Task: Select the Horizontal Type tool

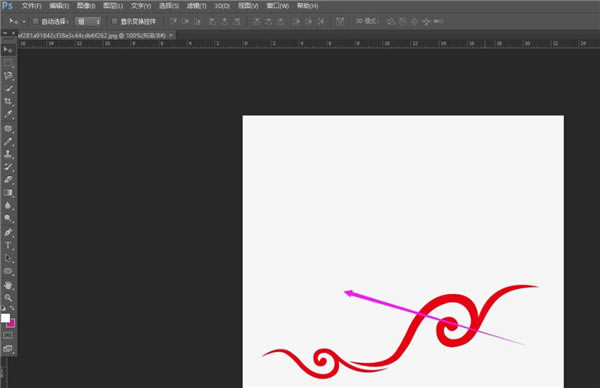Action: tap(8, 246)
